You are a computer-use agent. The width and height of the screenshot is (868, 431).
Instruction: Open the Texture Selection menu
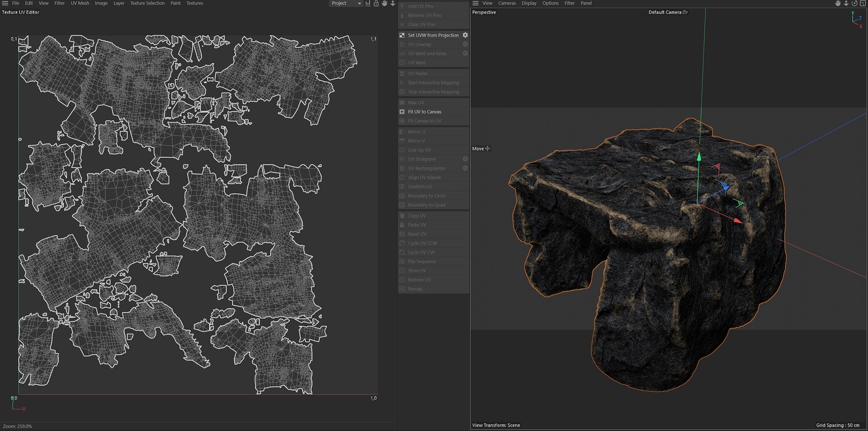[x=147, y=3]
